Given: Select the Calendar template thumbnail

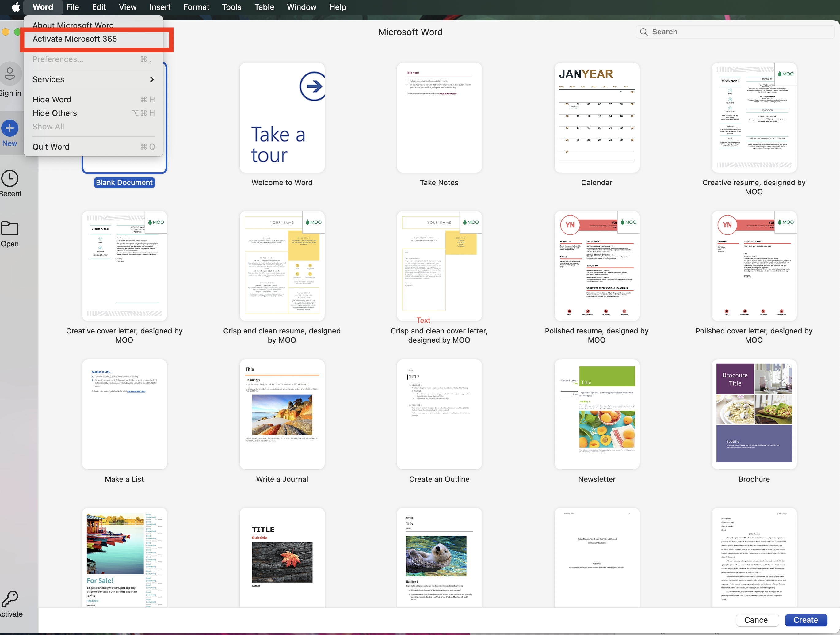Looking at the screenshot, I should 596,118.
